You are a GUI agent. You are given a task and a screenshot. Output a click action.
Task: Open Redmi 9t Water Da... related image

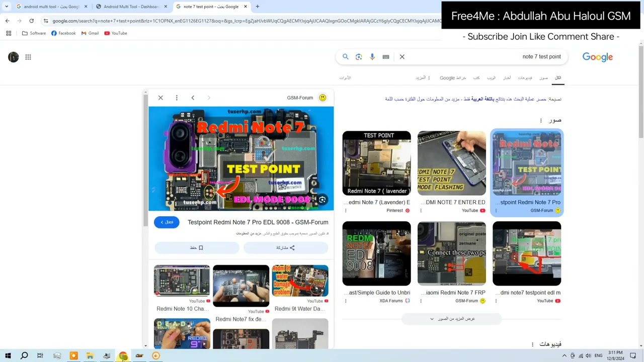click(x=300, y=282)
